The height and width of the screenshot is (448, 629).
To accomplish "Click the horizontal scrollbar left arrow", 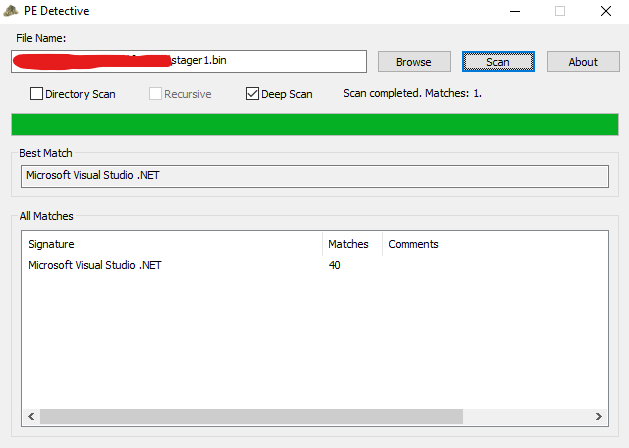I will tap(31, 416).
